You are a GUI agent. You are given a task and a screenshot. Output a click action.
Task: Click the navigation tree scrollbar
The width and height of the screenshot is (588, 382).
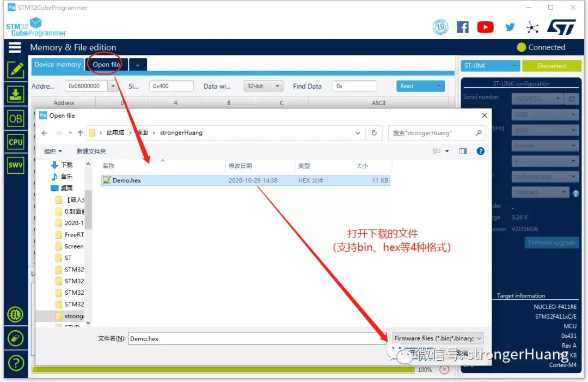[88, 209]
